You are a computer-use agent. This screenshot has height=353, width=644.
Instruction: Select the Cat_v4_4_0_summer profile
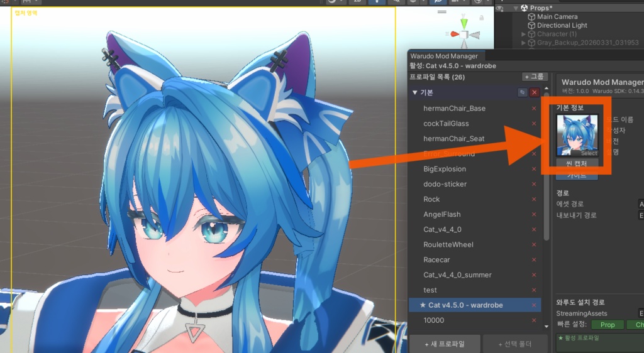(474, 275)
